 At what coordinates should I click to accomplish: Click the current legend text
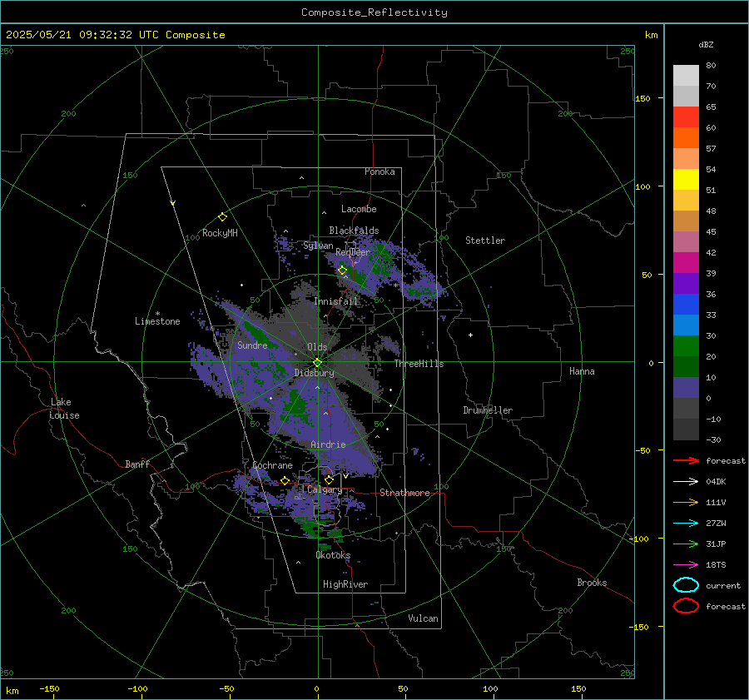(x=723, y=585)
